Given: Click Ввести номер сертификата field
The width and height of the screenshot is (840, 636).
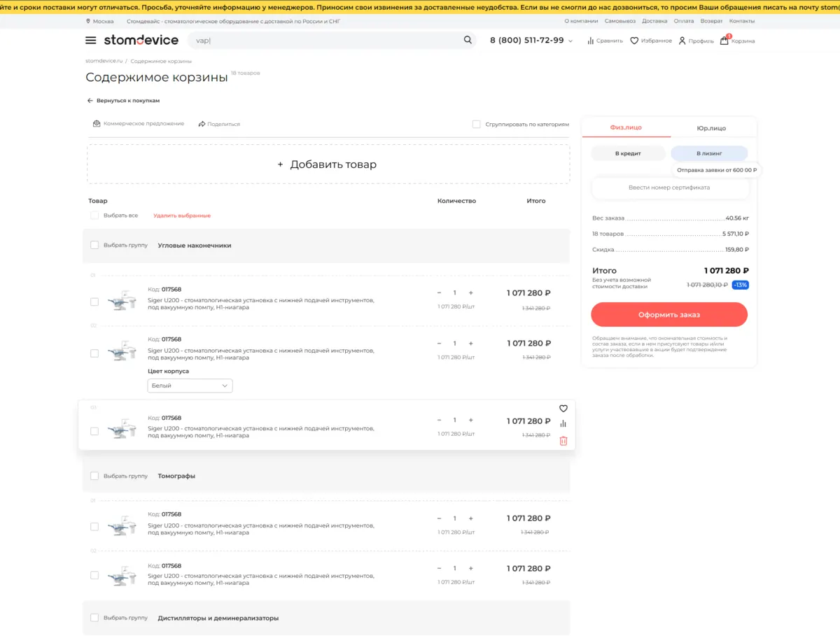Looking at the screenshot, I should (669, 188).
